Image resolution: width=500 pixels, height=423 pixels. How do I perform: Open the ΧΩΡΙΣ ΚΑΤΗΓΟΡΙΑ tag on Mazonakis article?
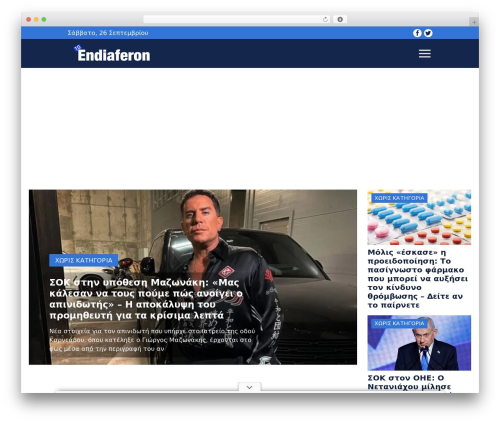pos(84,260)
